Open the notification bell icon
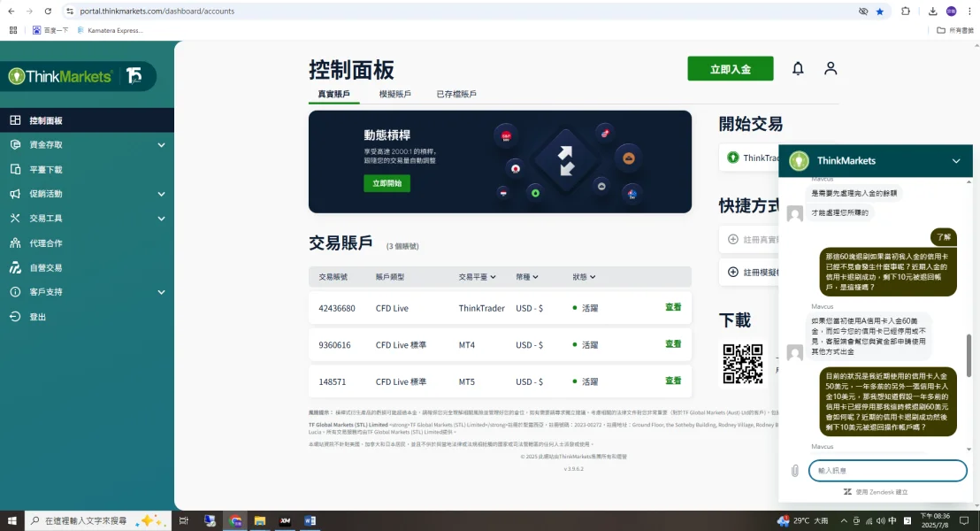Image resolution: width=980 pixels, height=531 pixels. tap(798, 68)
